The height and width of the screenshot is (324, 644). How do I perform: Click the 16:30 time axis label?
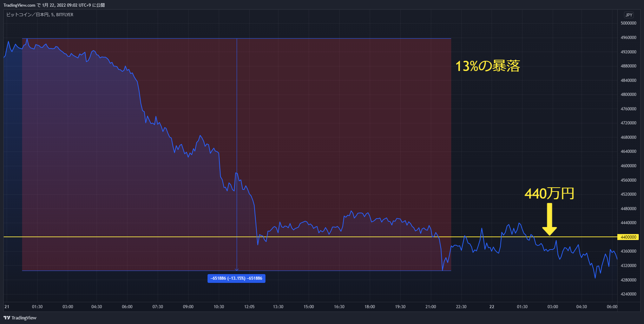pos(339,307)
